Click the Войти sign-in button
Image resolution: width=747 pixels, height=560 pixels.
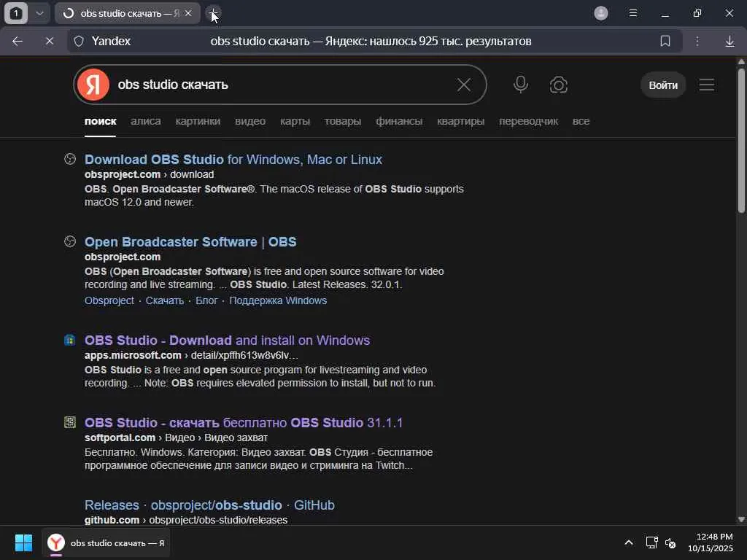click(662, 85)
